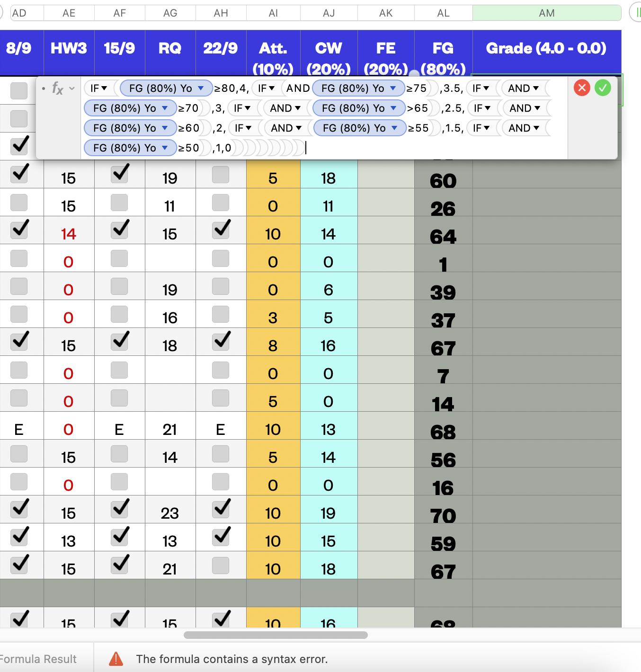This screenshot has width=641, height=672.
Task: Select the red HW3 value 14
Action: [x=69, y=230]
